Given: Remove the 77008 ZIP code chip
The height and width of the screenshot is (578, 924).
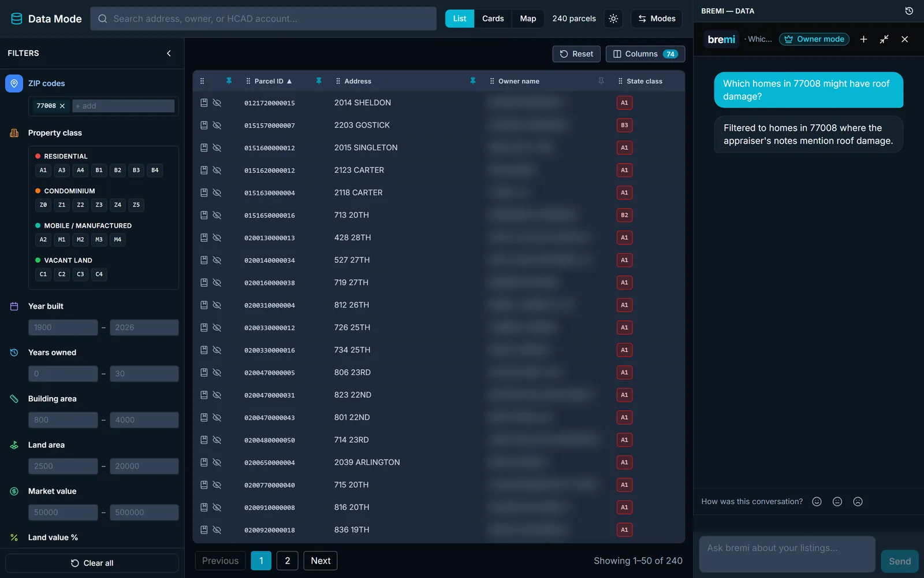Looking at the screenshot, I should 62,106.
